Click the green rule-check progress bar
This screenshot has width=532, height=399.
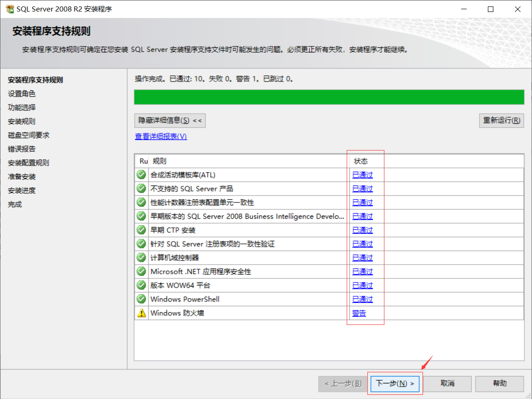pyautogui.click(x=329, y=97)
